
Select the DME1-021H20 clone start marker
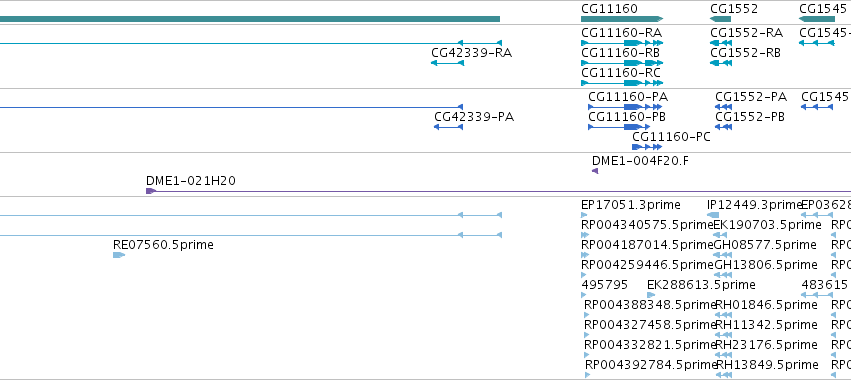151,191
